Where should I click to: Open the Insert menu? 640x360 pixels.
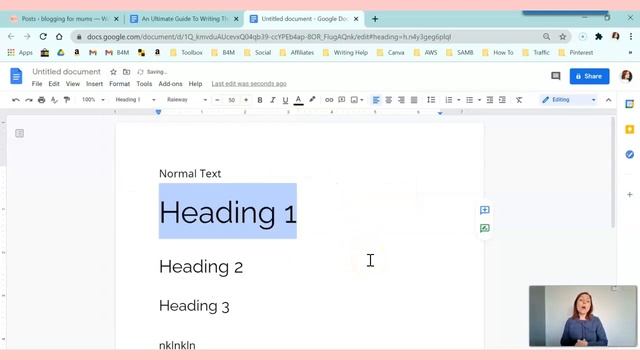(94, 84)
